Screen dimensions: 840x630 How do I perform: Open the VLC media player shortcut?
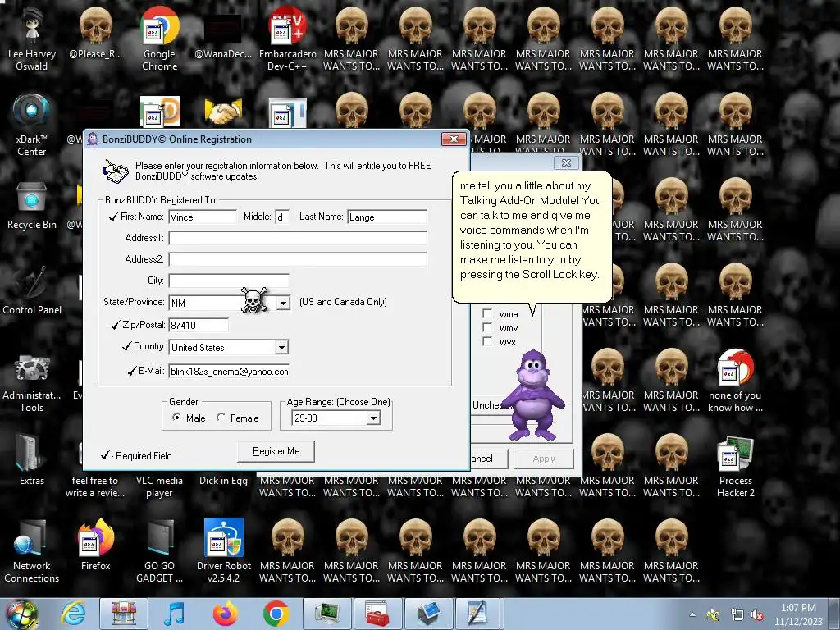click(x=159, y=486)
